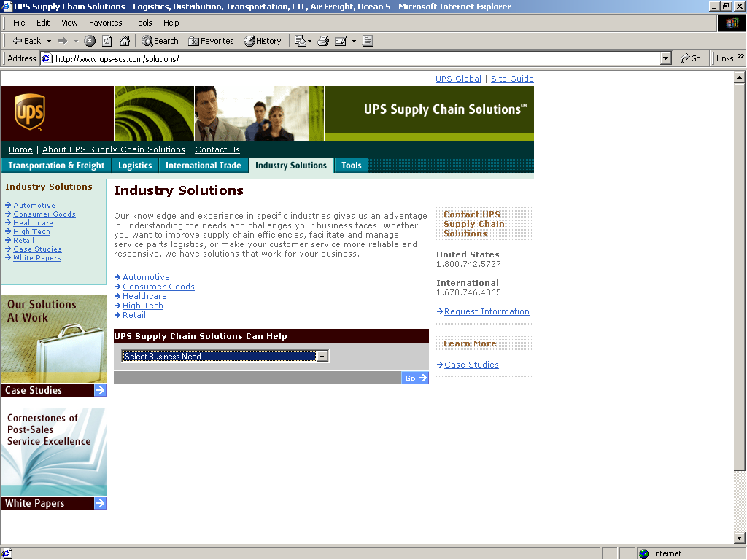
Task: Click the arrow icon beside Case Studies banner
Action: [100, 390]
